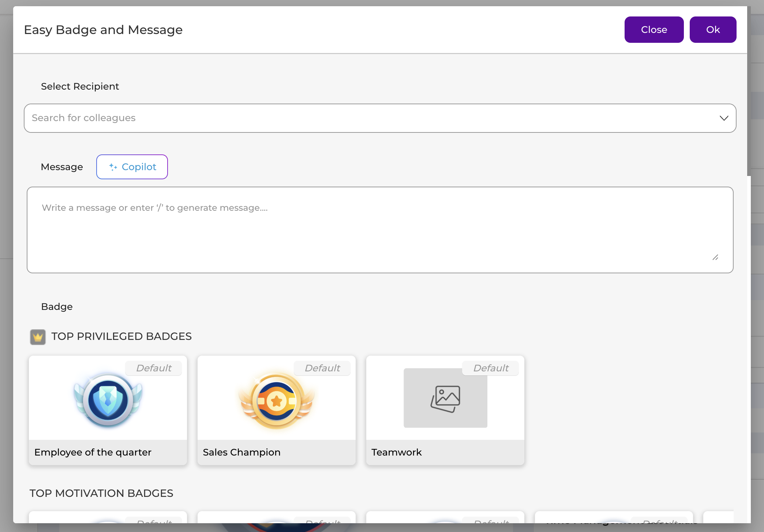Click the Copilot sparkle icon
764x532 pixels.
[x=113, y=167]
